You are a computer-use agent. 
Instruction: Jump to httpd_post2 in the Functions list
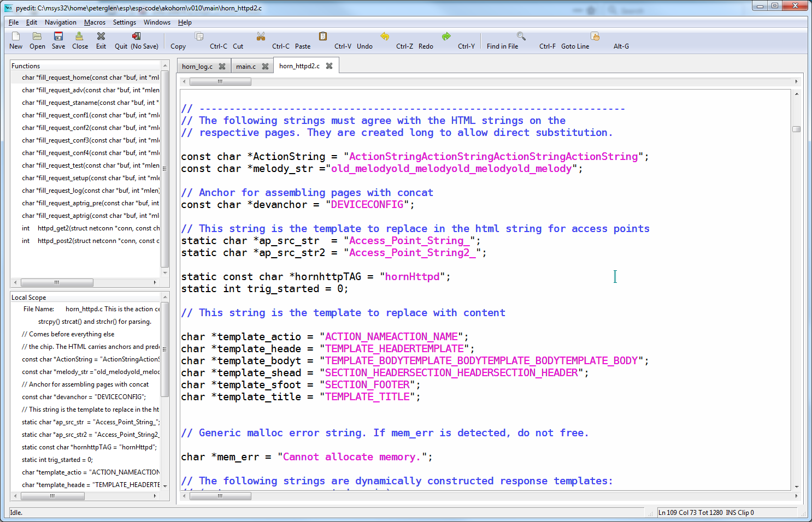90,241
